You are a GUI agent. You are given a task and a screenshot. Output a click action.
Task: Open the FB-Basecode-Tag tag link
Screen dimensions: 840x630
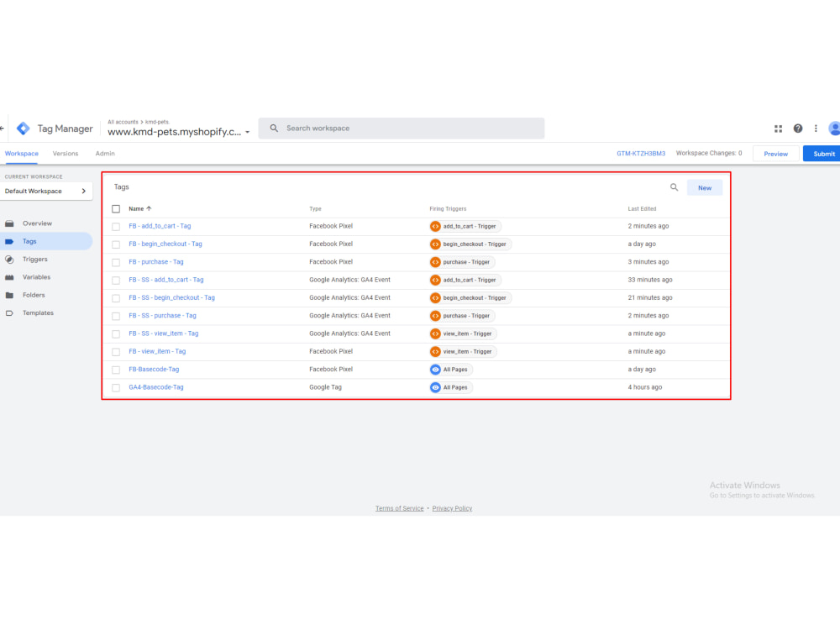[154, 370]
